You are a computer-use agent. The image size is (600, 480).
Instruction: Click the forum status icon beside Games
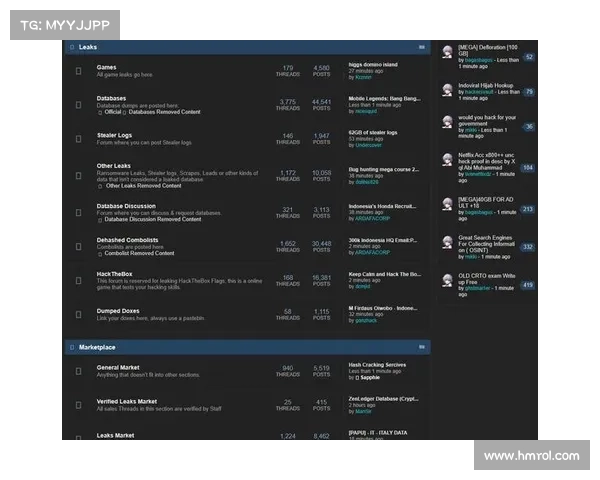coord(78,71)
